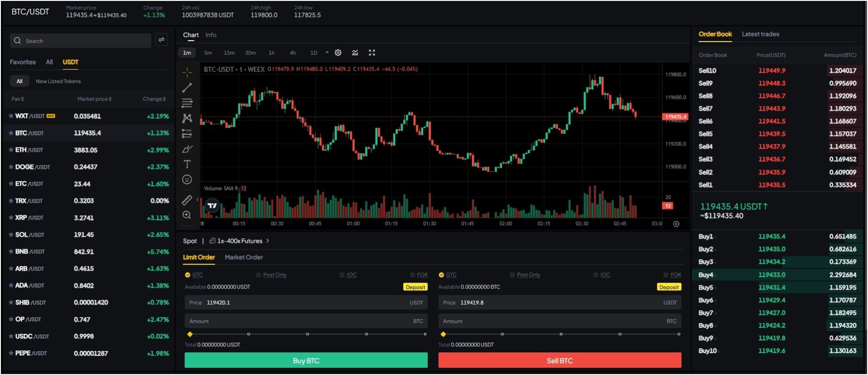868x375 pixels.
Task: Sort pairs by Market price column
Action: [x=94, y=99]
